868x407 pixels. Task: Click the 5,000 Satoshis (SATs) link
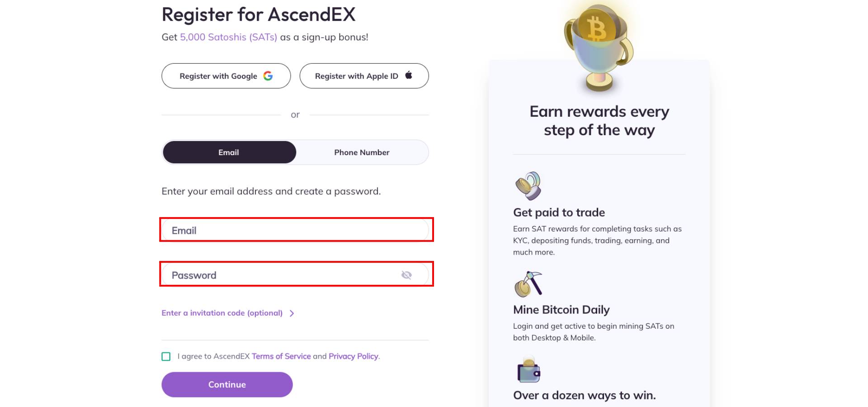coord(228,37)
